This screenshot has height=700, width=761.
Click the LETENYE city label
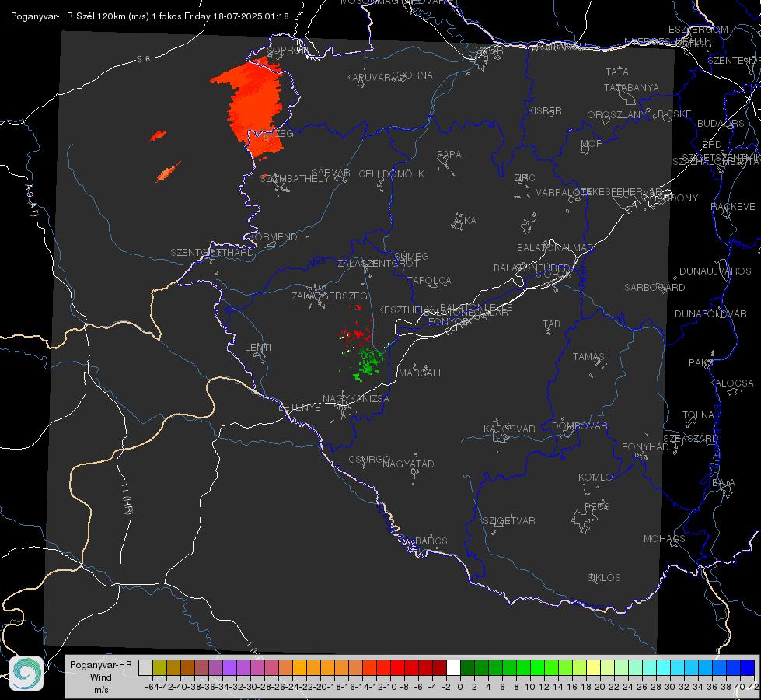point(299,408)
